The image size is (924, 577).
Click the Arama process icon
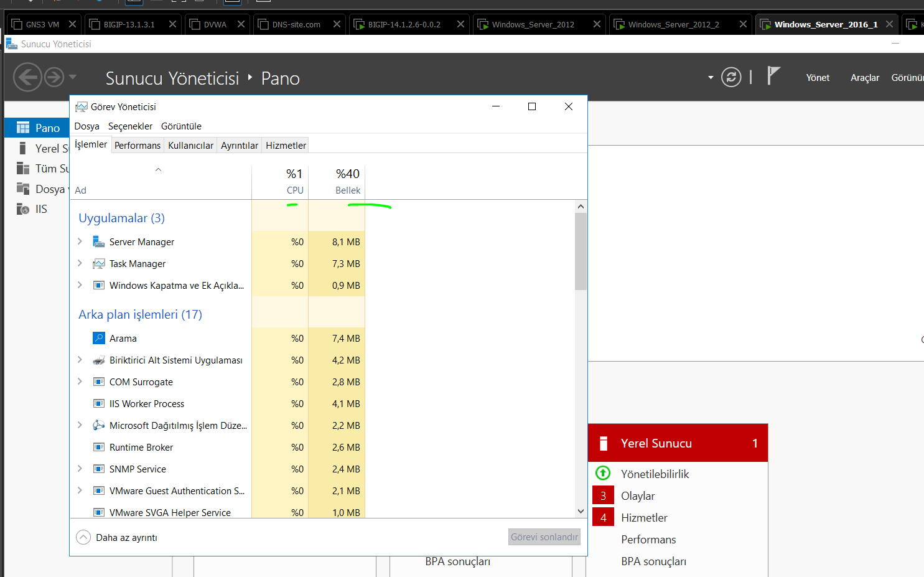click(98, 338)
